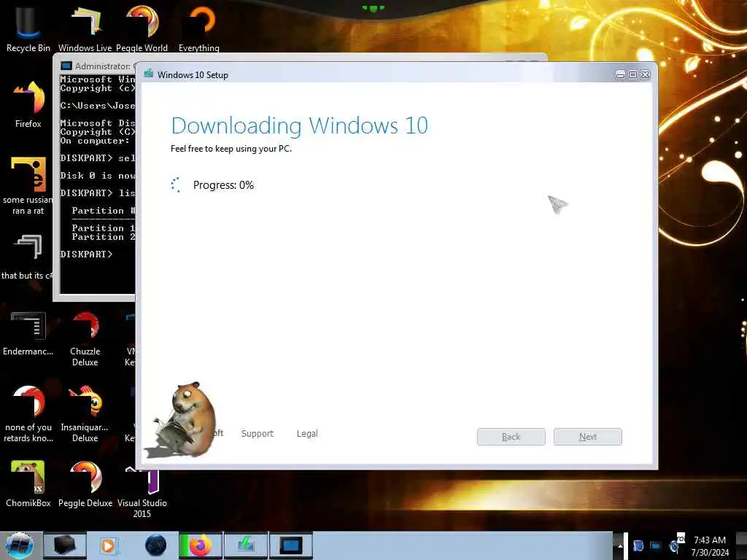Click the 'Downloading Windows 10' heading

(300, 125)
